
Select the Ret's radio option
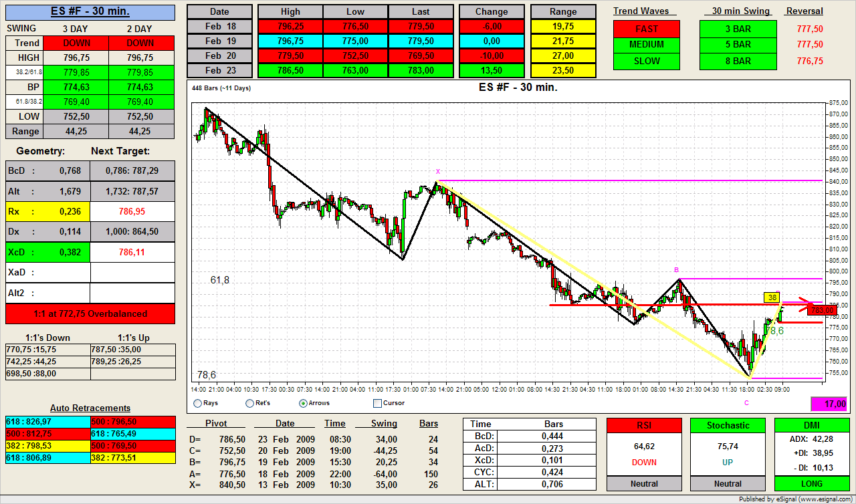pos(249,403)
